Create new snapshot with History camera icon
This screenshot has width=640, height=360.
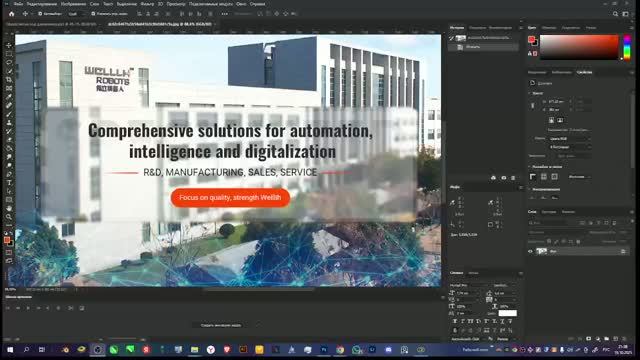[504, 178]
